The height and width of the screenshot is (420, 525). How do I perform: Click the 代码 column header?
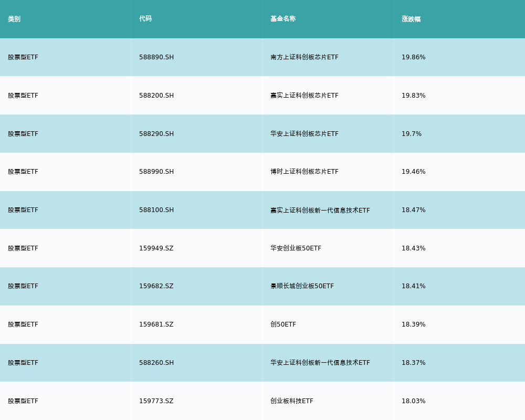click(x=145, y=19)
